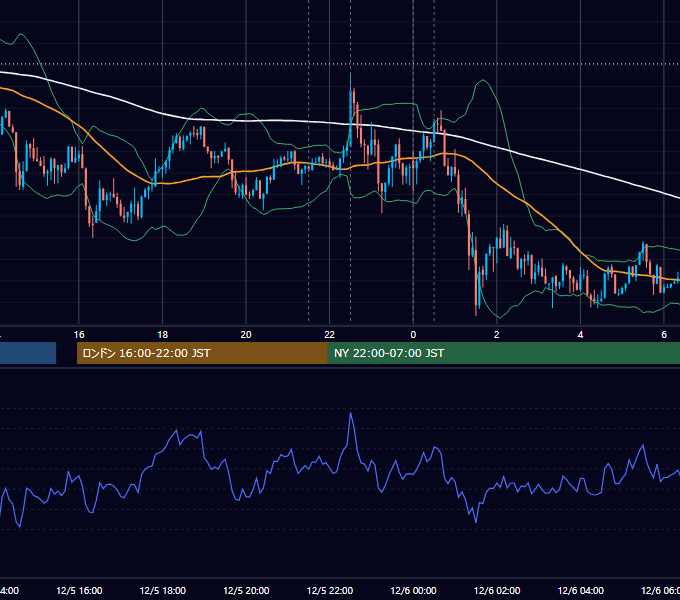Image resolution: width=680 pixels, height=600 pixels.
Task: Click the 16 hour label on price chart axis
Action: click(79, 335)
